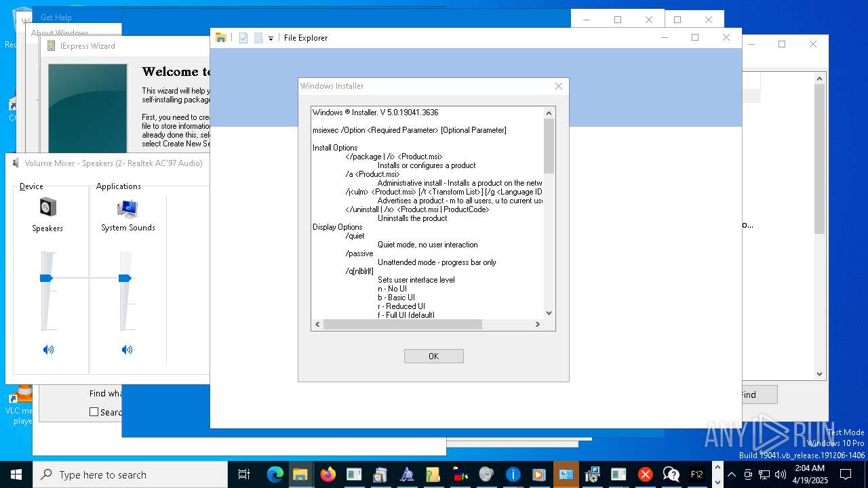
Task: Click the F12 taskbar icon
Action: pyautogui.click(x=696, y=474)
